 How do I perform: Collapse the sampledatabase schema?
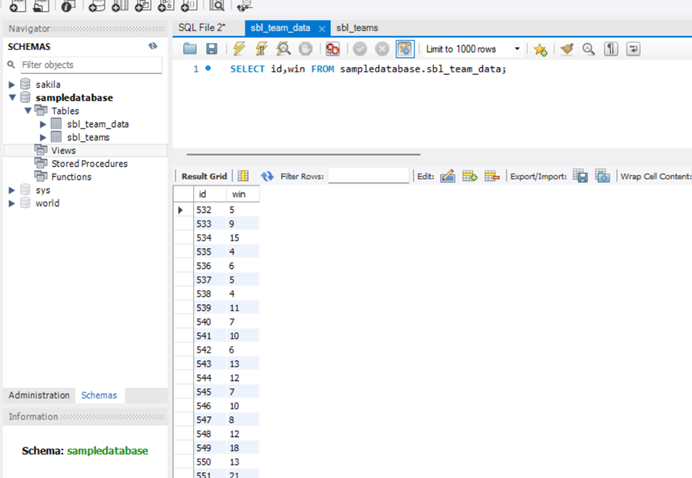(12, 98)
